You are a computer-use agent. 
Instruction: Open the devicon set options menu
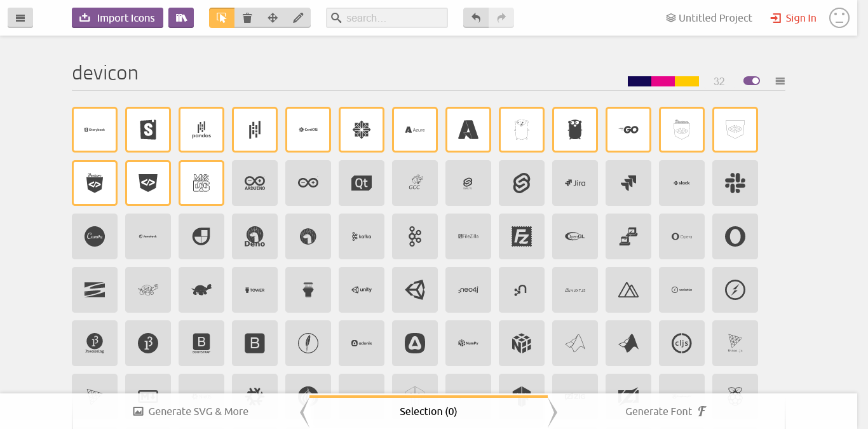click(780, 81)
